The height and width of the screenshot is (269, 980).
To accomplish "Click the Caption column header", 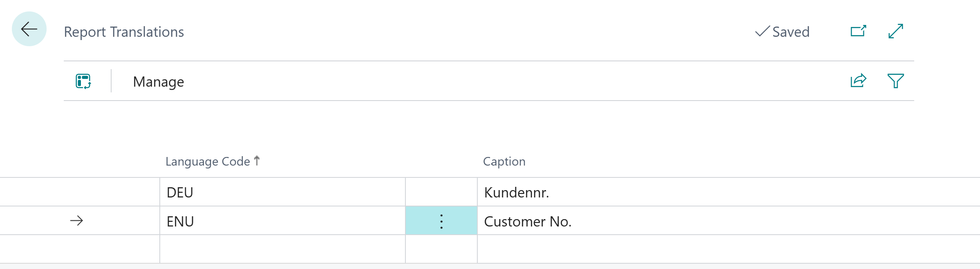I will [504, 161].
